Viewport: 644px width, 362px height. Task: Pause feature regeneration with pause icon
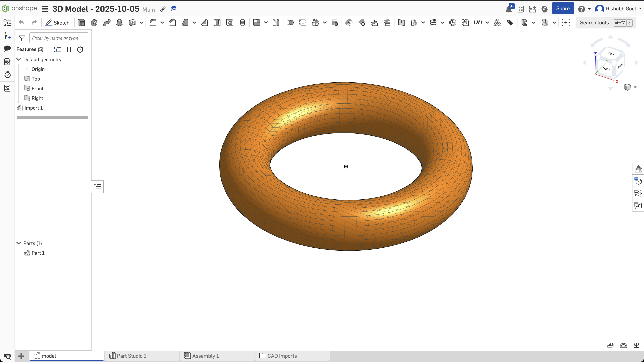(x=69, y=49)
